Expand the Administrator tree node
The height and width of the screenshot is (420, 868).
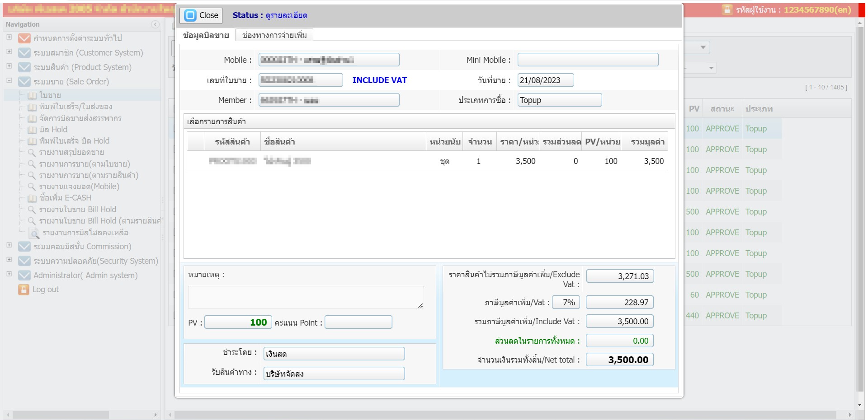(9, 274)
